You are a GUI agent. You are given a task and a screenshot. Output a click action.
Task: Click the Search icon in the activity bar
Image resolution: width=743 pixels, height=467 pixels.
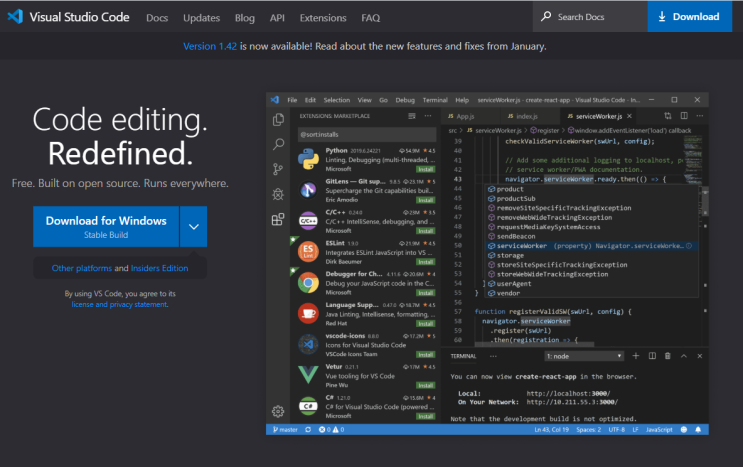pos(278,144)
